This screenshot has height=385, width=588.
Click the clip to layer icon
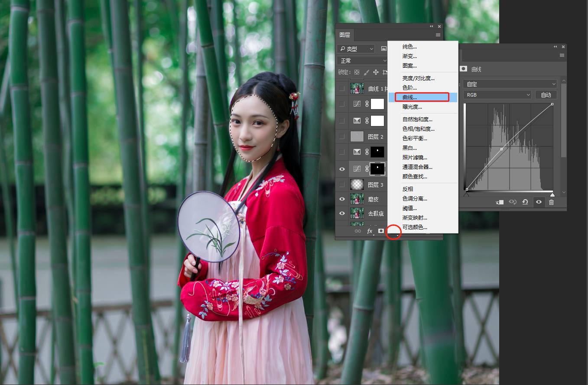tap(500, 202)
